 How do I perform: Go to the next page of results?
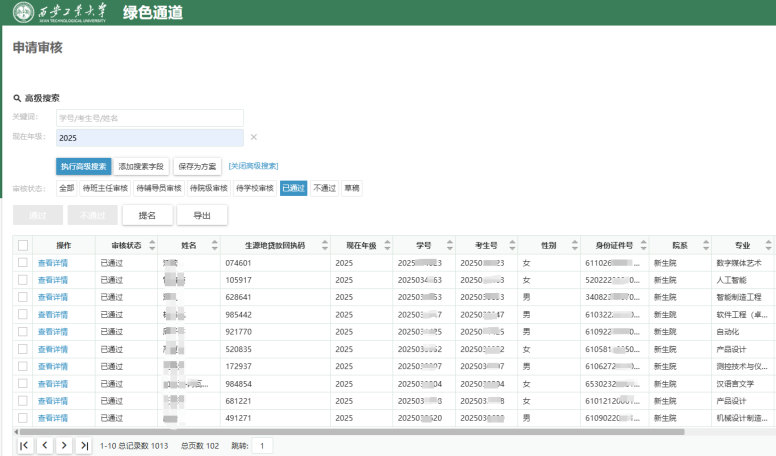(64, 445)
